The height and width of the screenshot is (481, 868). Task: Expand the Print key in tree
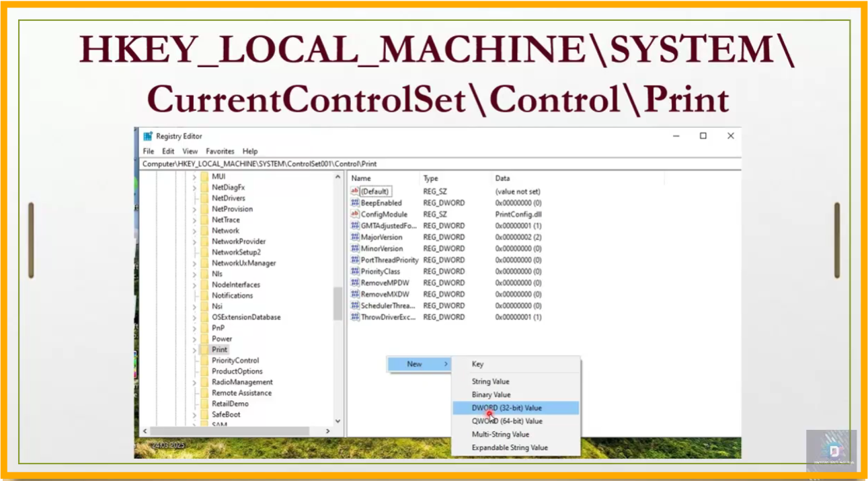(x=194, y=350)
